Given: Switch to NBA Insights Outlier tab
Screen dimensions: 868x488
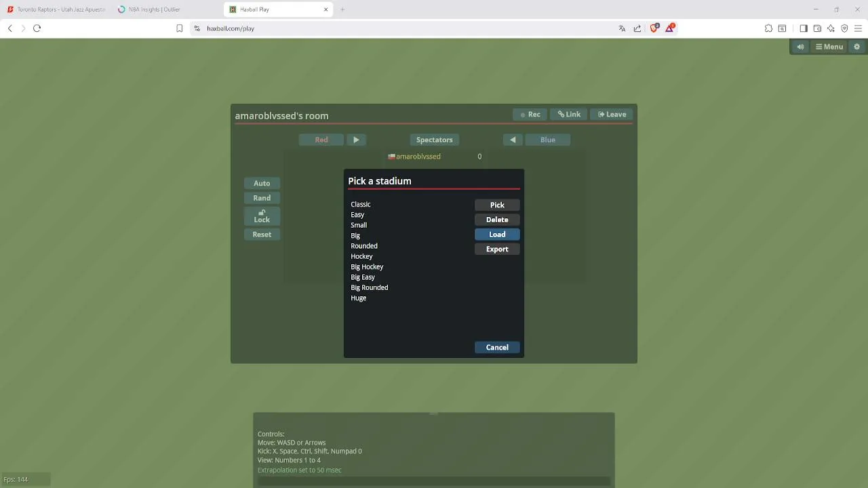Looking at the screenshot, I should [167, 9].
